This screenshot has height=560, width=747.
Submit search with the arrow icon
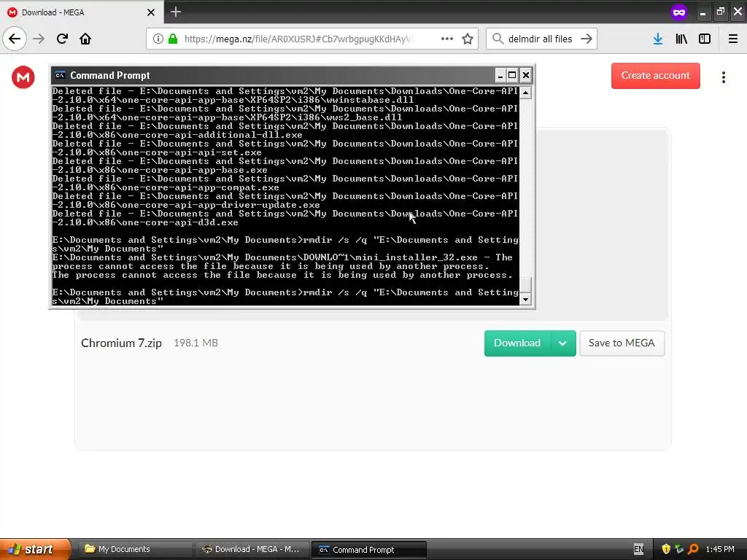(587, 39)
